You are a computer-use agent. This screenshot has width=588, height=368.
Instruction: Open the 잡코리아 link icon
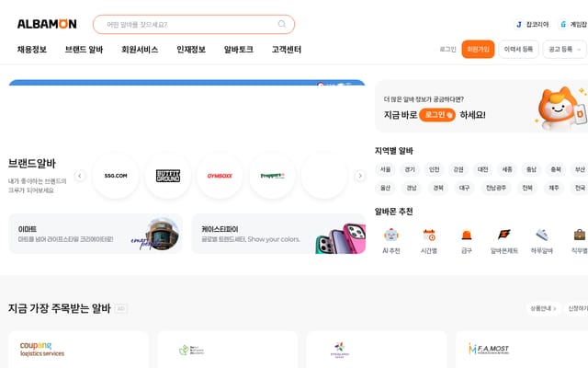point(519,25)
